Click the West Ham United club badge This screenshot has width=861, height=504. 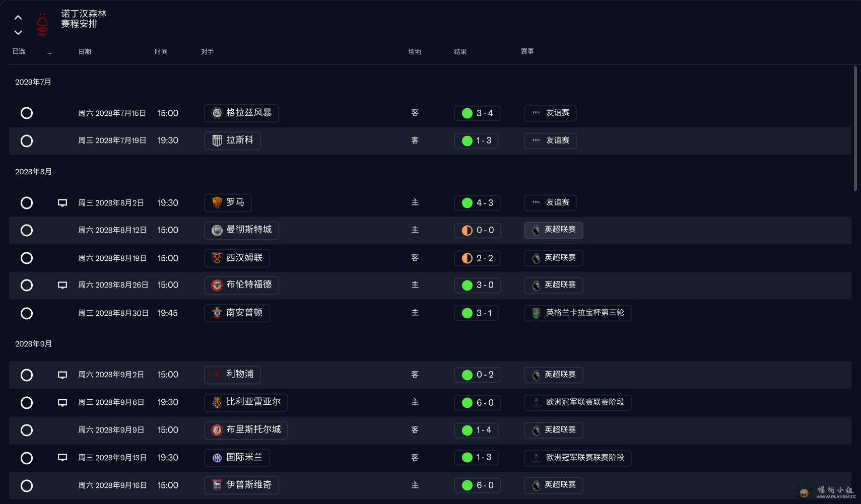[x=217, y=258]
